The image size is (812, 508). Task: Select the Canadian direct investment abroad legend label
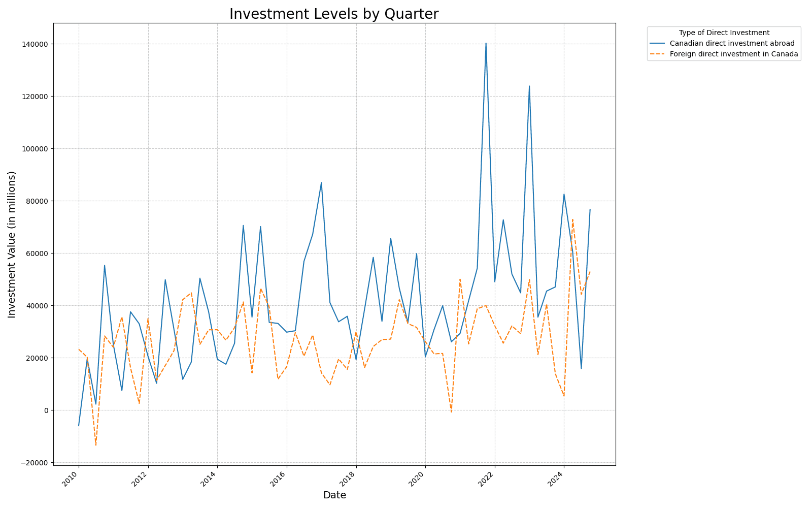[732, 44]
